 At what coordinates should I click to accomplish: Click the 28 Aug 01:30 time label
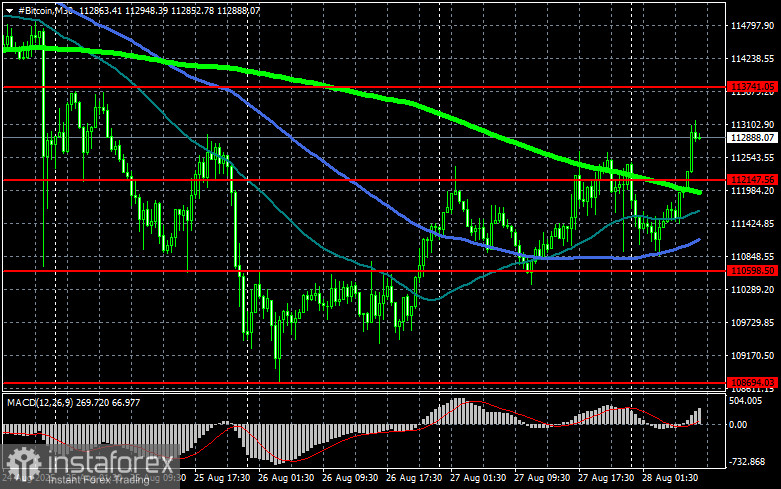[670, 478]
